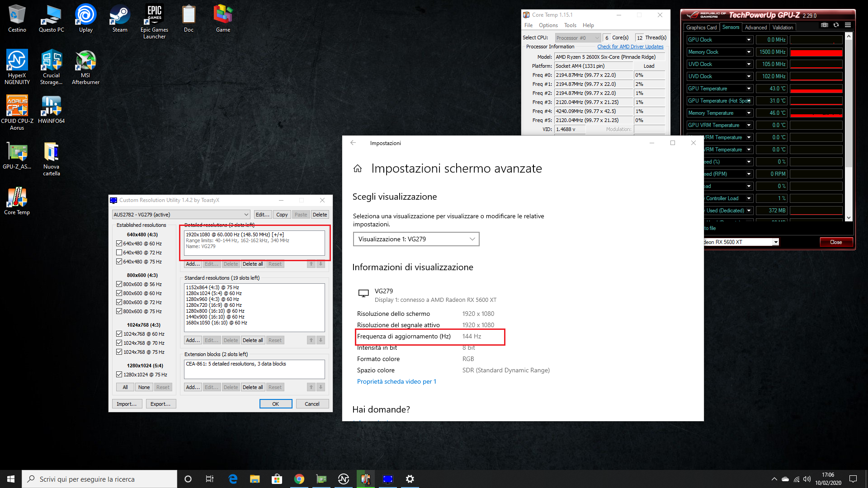Image resolution: width=868 pixels, height=488 pixels.
Task: Click the GPU Temperature red sensor graph
Action: click(x=816, y=89)
